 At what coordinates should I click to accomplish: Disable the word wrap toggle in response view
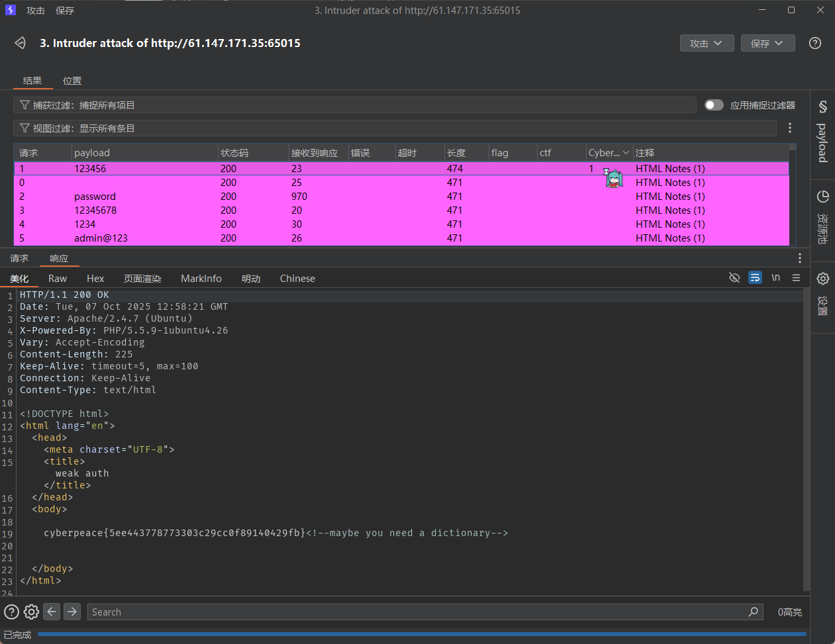click(755, 278)
